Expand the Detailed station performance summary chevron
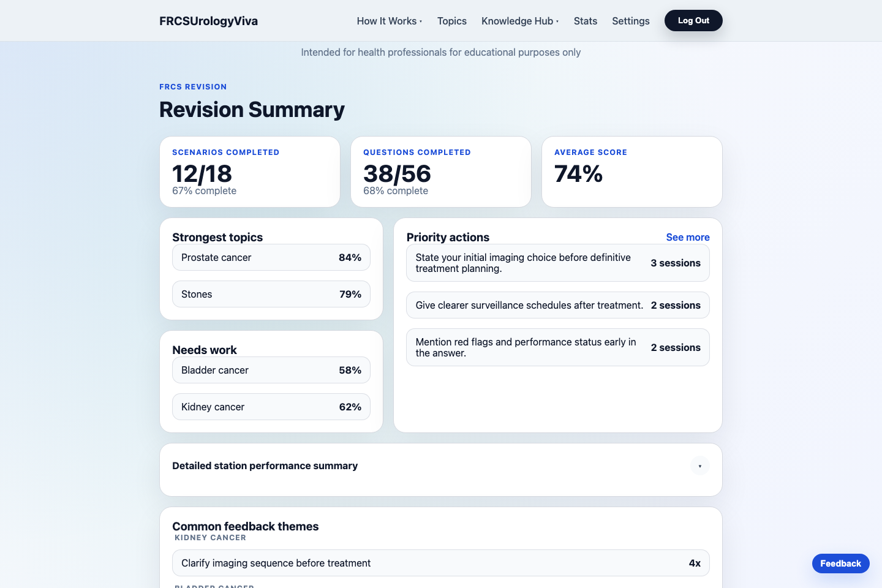This screenshot has height=588, width=882. pos(699,466)
